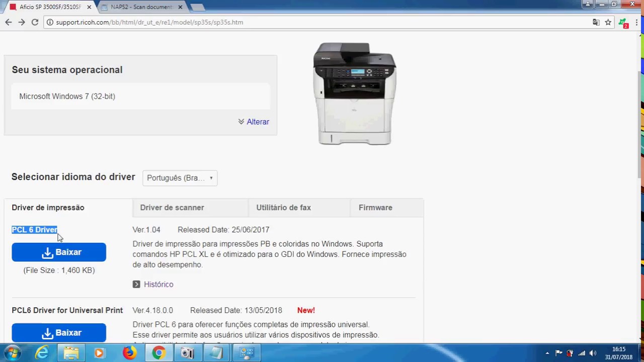Click the Ver.4.18.0.0 version text
Viewport: 644px width, 362px height.
point(153,310)
